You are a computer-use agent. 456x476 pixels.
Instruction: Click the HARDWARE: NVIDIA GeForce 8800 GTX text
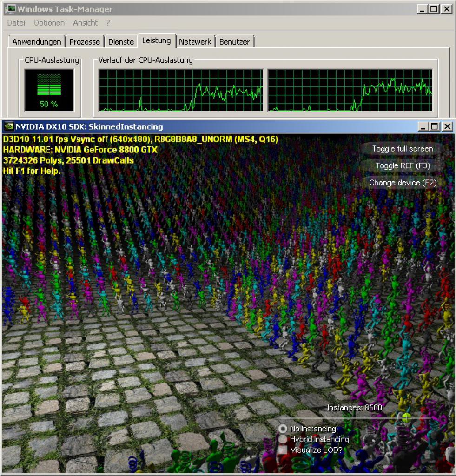[80, 150]
